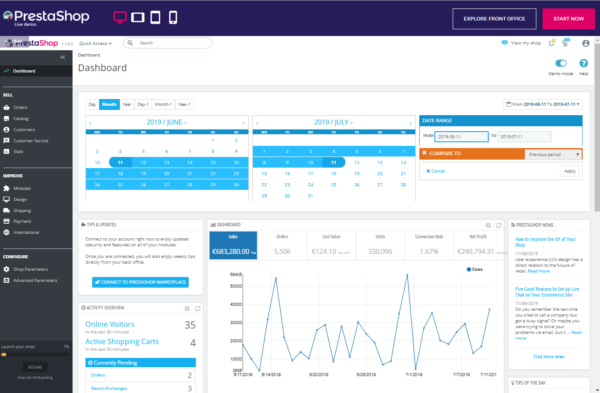Click Connect to PrestaShop Marketplace

(140, 282)
